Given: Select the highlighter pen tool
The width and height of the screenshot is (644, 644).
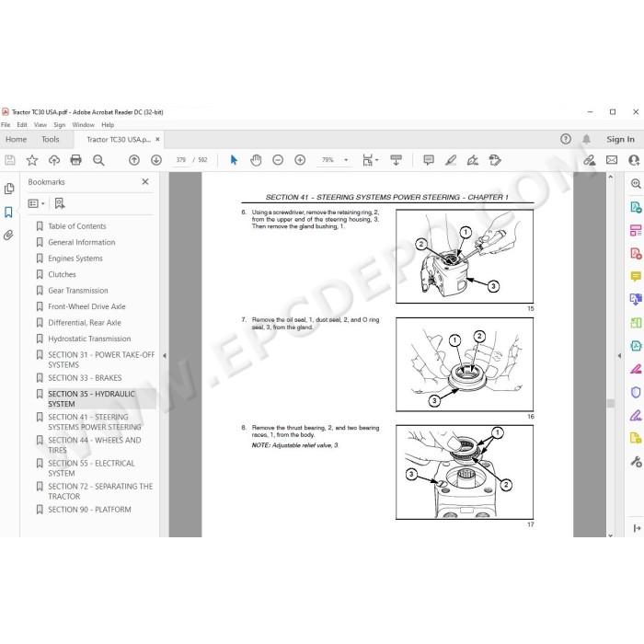Looking at the screenshot, I should pyautogui.click(x=451, y=160).
